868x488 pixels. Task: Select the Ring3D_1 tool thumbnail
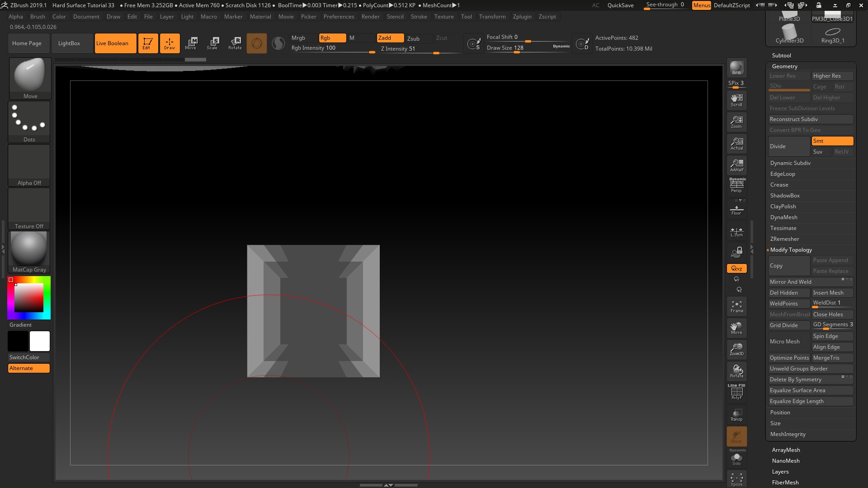(x=832, y=34)
